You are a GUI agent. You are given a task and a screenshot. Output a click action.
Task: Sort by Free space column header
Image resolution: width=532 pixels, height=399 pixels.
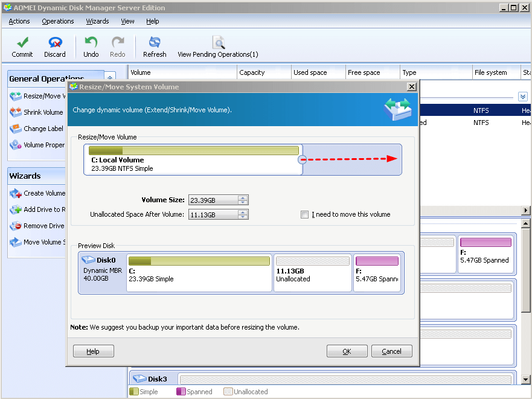pyautogui.click(x=373, y=72)
